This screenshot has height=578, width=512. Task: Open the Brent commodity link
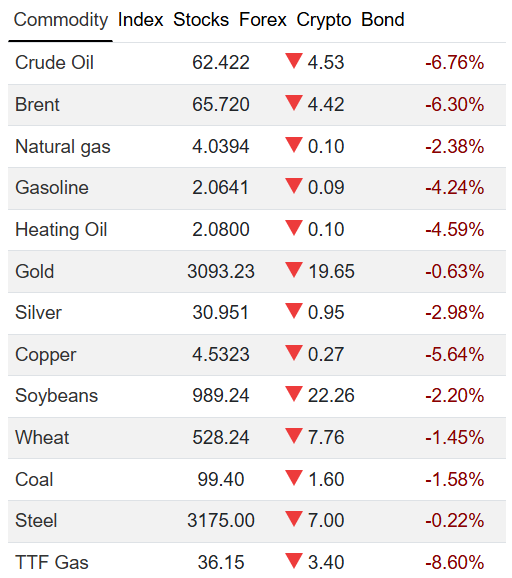point(37,104)
